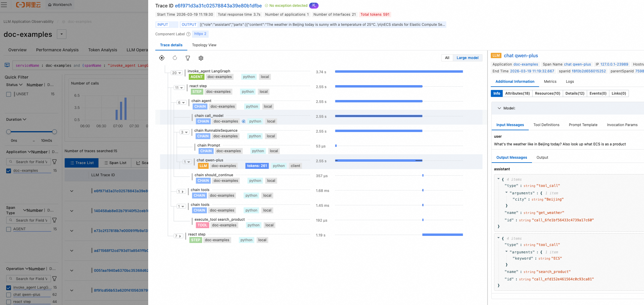
Task: Click the query mode icon beside serviceName
Action: pyautogui.click(x=7, y=65)
